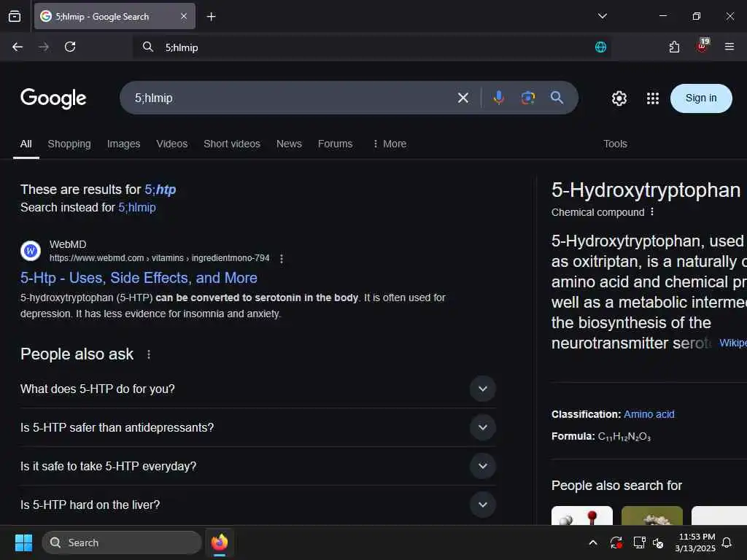
Task: Switch to the Images tab
Action: (x=123, y=144)
